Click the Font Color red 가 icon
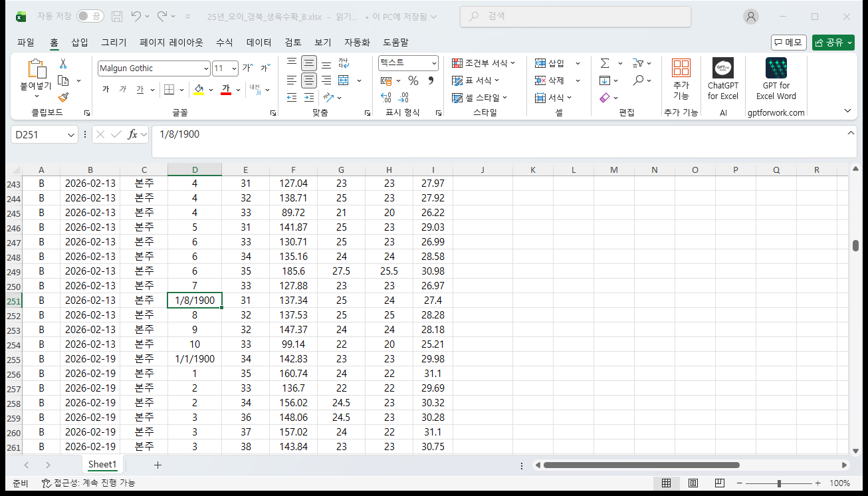 tap(225, 89)
